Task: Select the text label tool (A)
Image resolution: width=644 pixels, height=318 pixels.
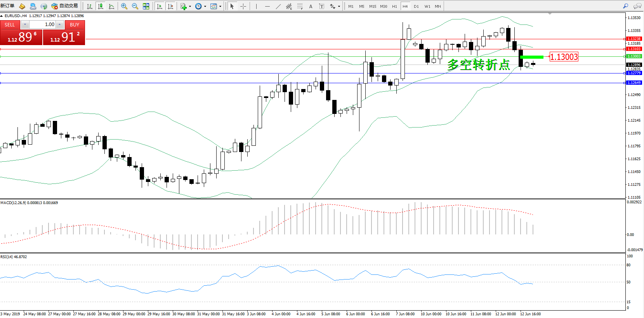Action: pos(311,6)
